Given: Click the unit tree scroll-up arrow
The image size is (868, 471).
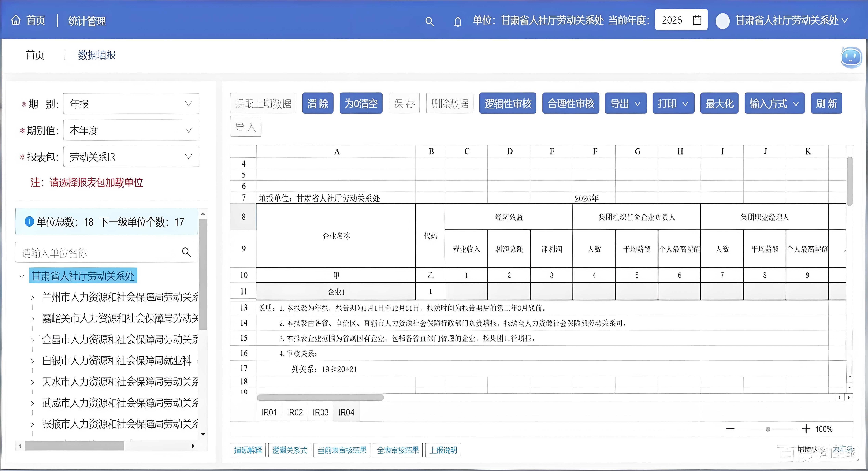Looking at the screenshot, I should tap(203, 214).
